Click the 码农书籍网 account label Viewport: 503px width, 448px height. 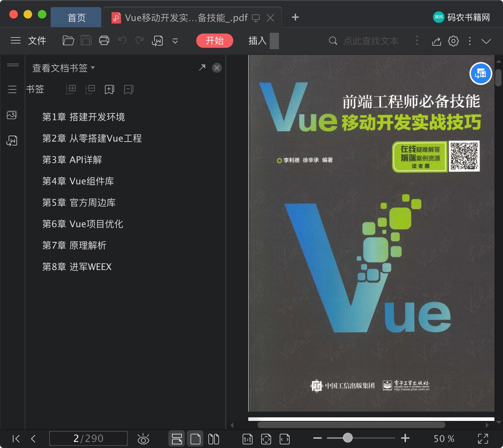pos(468,17)
